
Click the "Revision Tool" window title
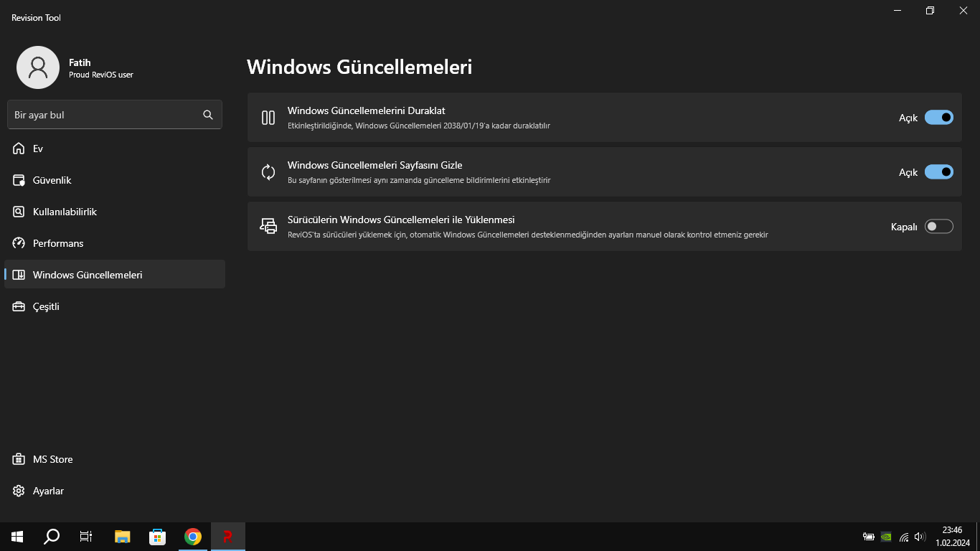click(36, 18)
